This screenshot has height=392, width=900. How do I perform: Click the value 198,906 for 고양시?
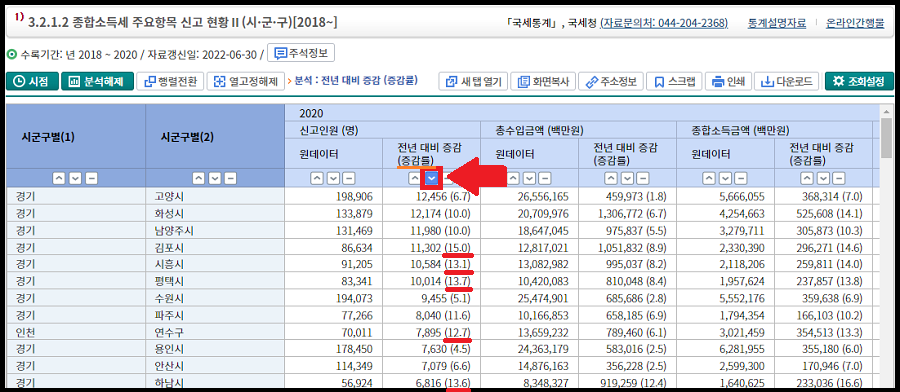tap(354, 197)
